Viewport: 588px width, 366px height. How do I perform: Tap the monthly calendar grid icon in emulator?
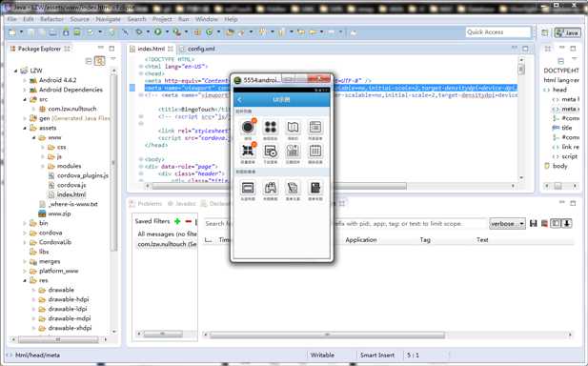[x=315, y=151]
